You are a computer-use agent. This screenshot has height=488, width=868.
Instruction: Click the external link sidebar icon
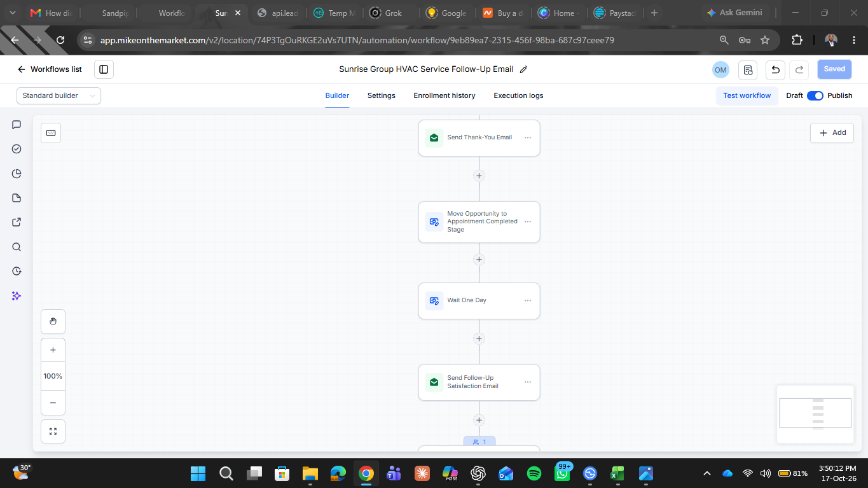[x=17, y=222]
